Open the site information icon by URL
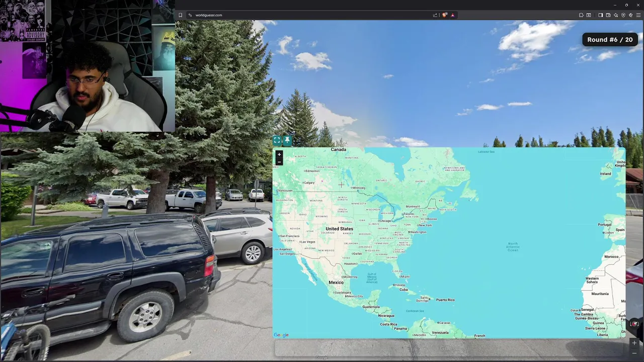 point(190,15)
